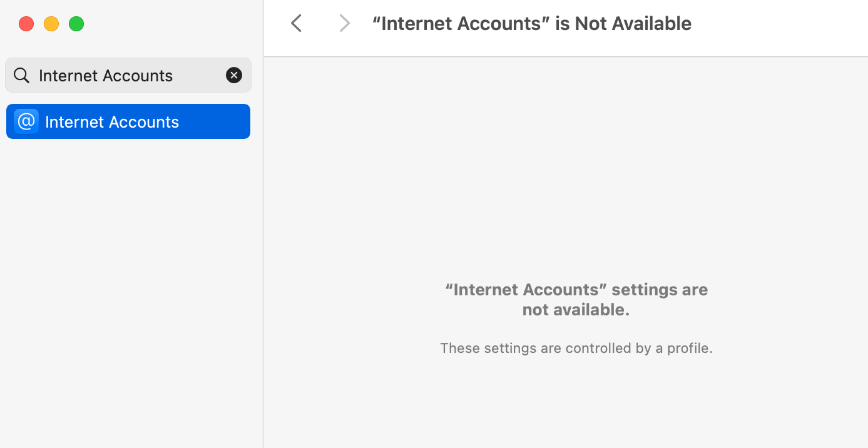
Task: Click the magnifying glass search icon
Action: tap(21, 76)
